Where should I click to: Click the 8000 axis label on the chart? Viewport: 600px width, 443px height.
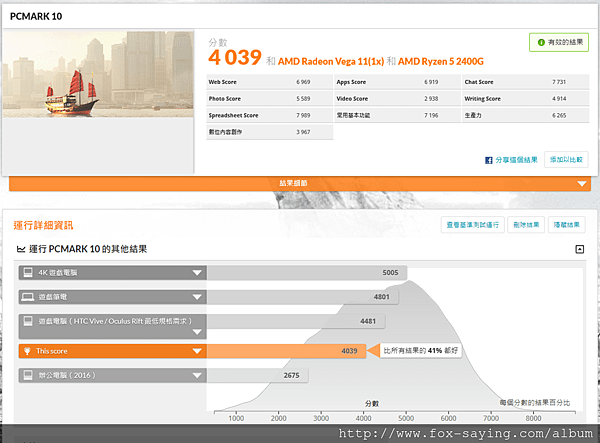[x=533, y=418]
